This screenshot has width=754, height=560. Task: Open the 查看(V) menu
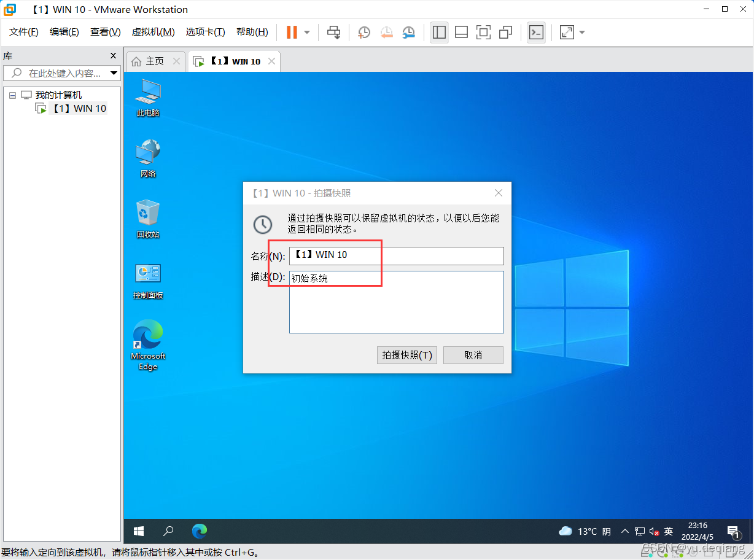[x=105, y=32]
